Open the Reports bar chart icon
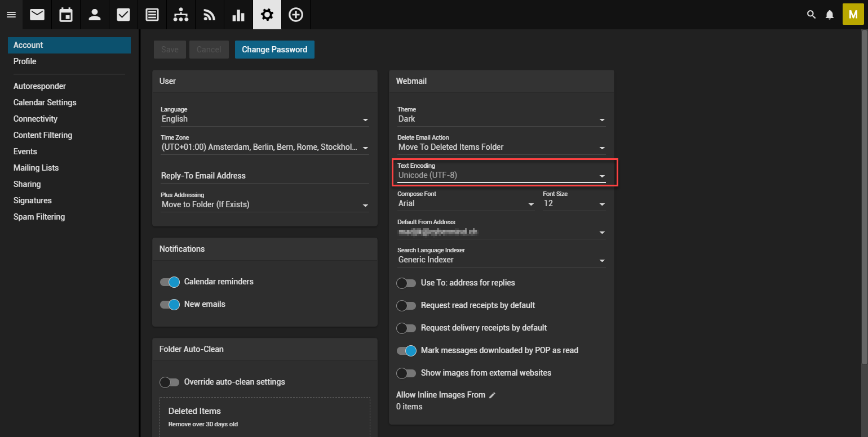868x437 pixels. 238,15
